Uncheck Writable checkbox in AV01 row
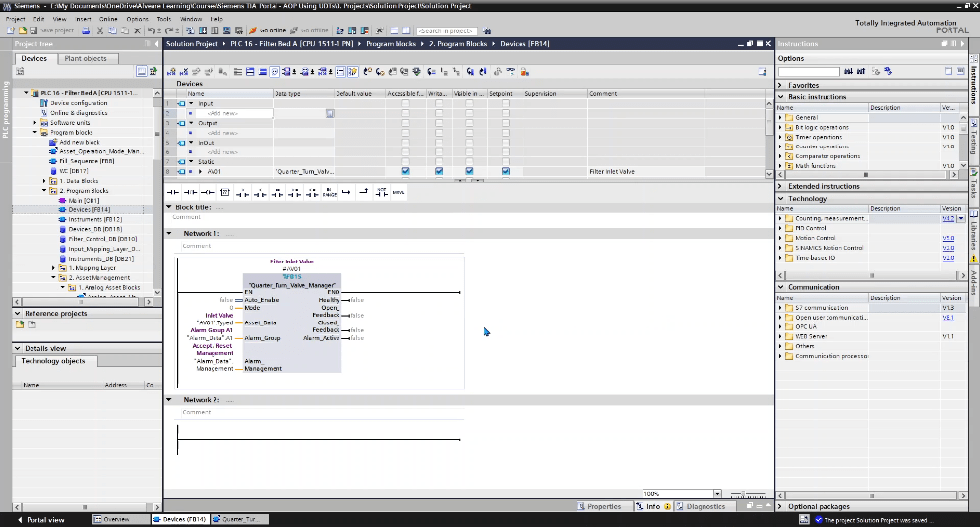Screen dimensions: 980x527 click(x=438, y=171)
